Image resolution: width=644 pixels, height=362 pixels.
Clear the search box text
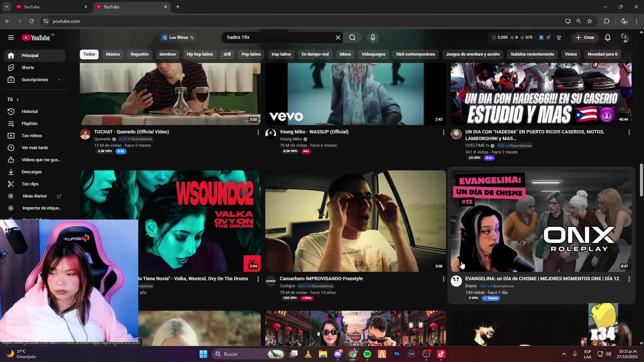tap(338, 37)
